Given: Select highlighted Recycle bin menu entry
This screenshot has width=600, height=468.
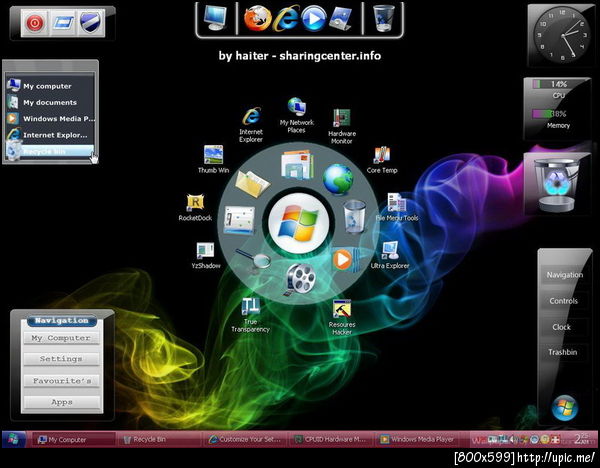Looking at the screenshot, I should coord(50,152).
